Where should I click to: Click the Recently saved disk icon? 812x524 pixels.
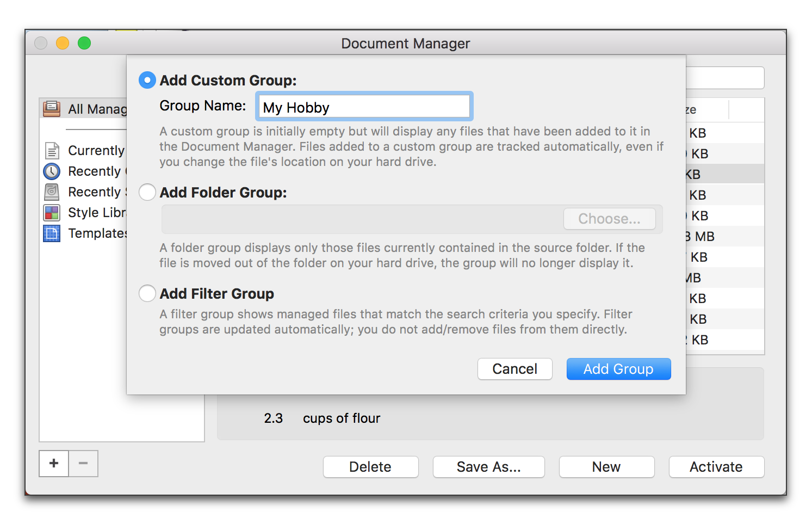[x=52, y=192]
